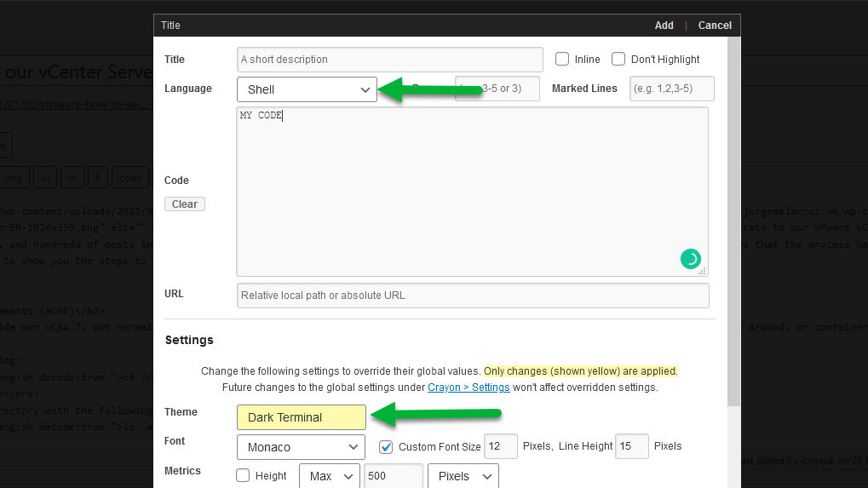Enable the Don't Highlight checkbox
The width and height of the screenshot is (868, 488).
click(618, 59)
